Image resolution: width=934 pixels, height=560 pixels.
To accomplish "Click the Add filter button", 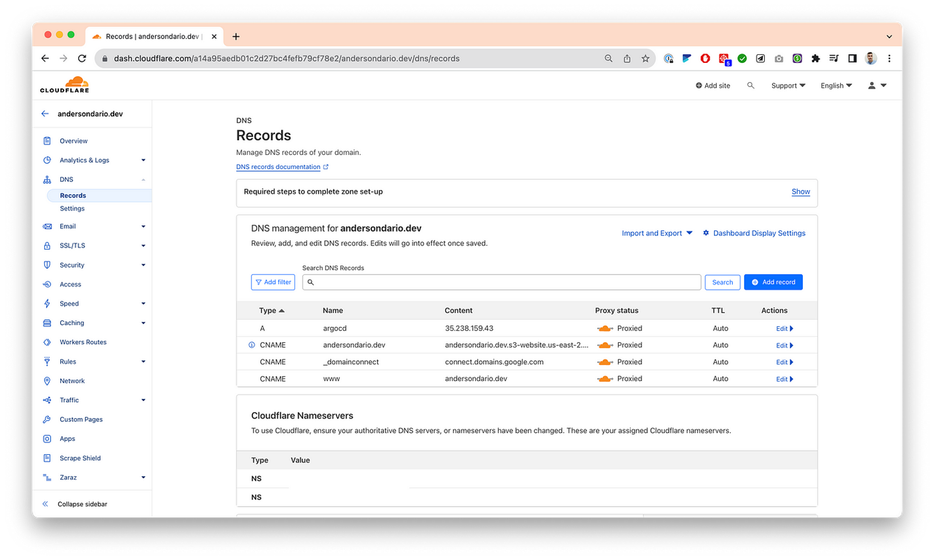I will pos(273,282).
